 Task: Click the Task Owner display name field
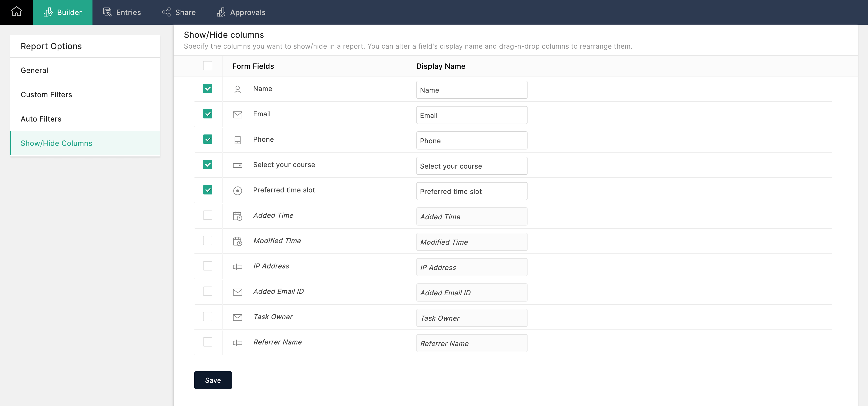pyautogui.click(x=472, y=318)
